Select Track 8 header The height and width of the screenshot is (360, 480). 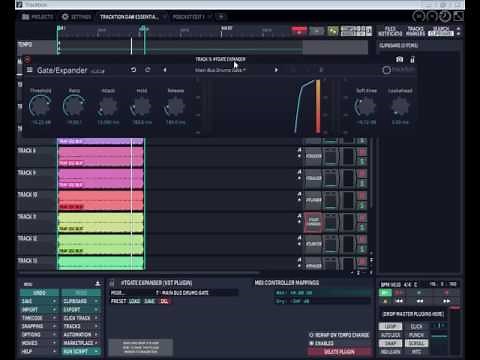point(36,156)
